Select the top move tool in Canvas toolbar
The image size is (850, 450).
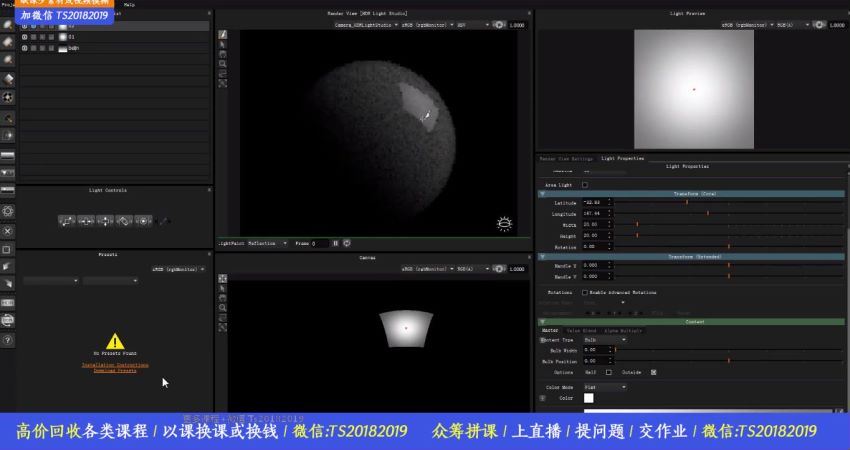pyautogui.click(x=223, y=278)
